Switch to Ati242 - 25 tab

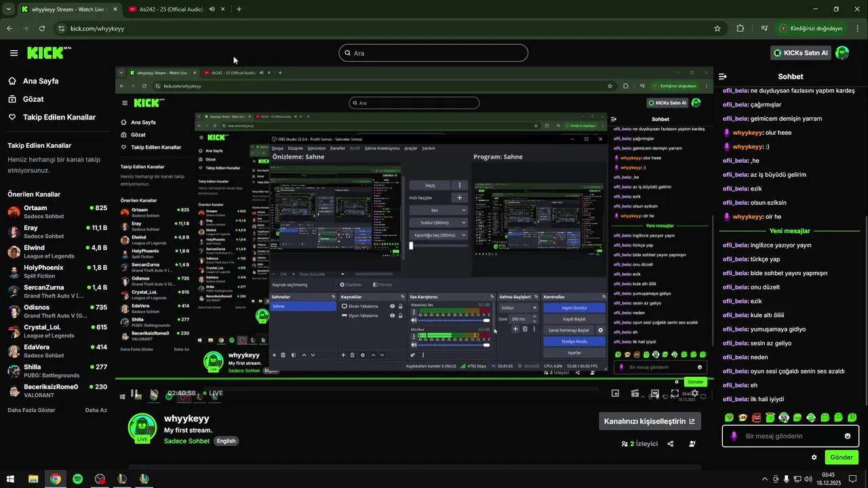pos(176,9)
